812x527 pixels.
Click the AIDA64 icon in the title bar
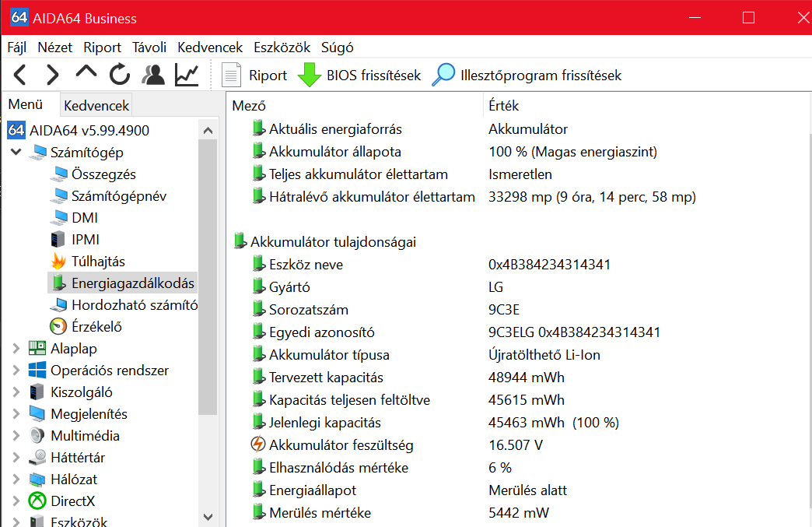click(x=19, y=18)
